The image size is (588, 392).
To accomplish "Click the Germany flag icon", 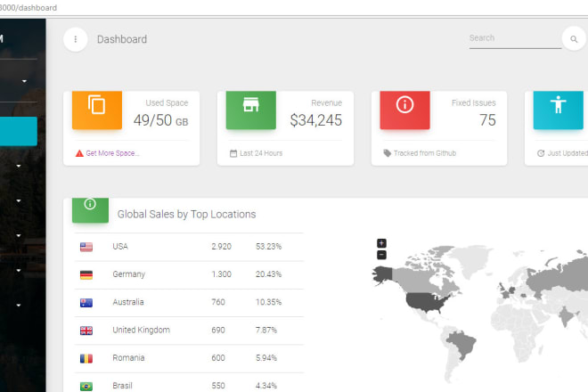I will 86,275.
